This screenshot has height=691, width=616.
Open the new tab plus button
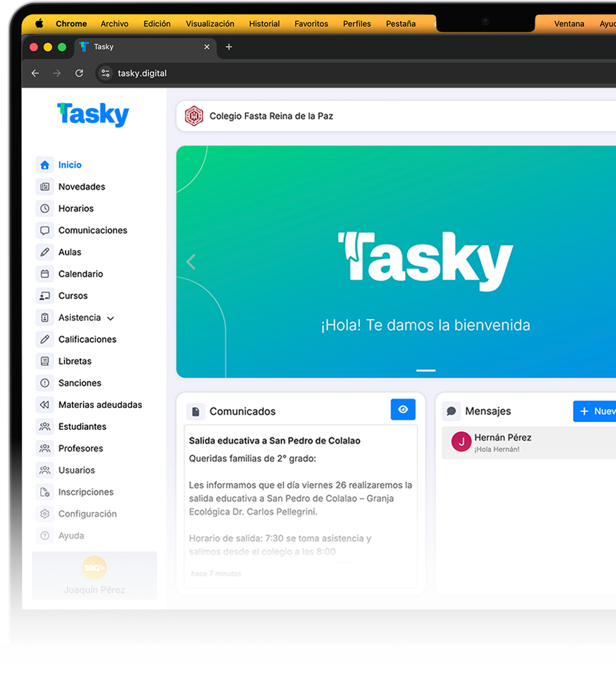tap(229, 47)
